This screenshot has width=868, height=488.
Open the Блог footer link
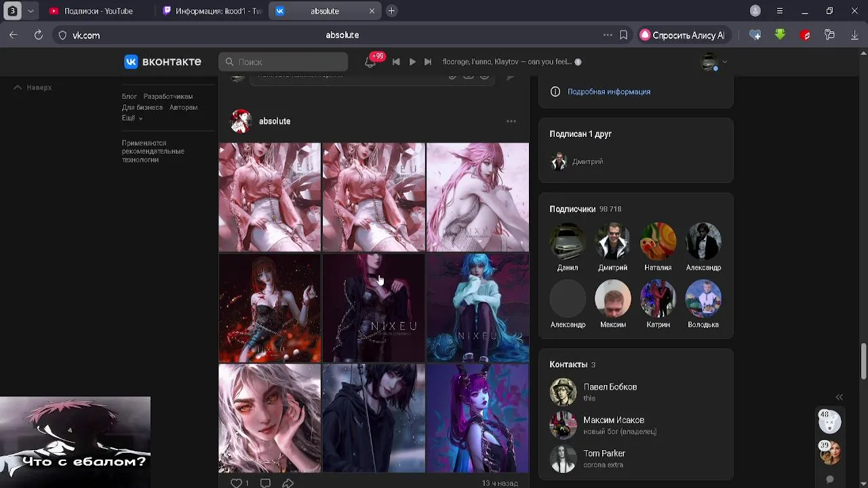pos(130,96)
